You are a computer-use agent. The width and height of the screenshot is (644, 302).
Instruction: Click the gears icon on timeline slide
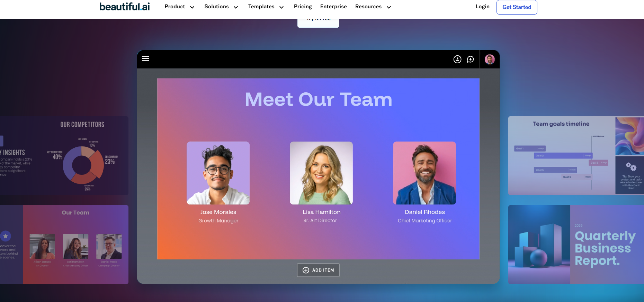(631, 167)
